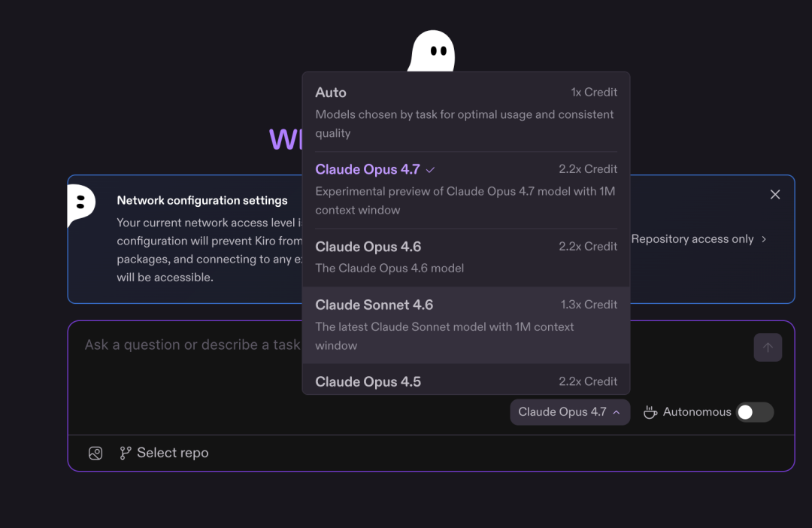Attach an image with the image icon

tap(95, 453)
